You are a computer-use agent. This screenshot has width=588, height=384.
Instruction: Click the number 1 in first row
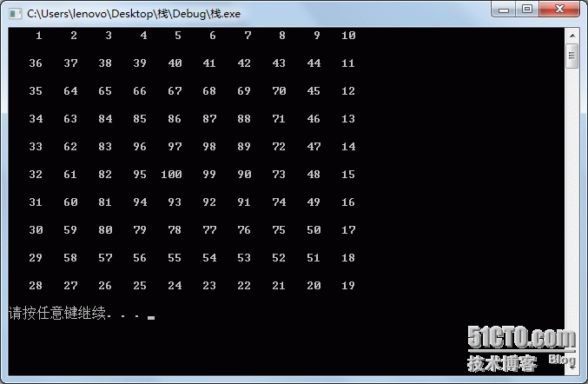tap(38, 36)
